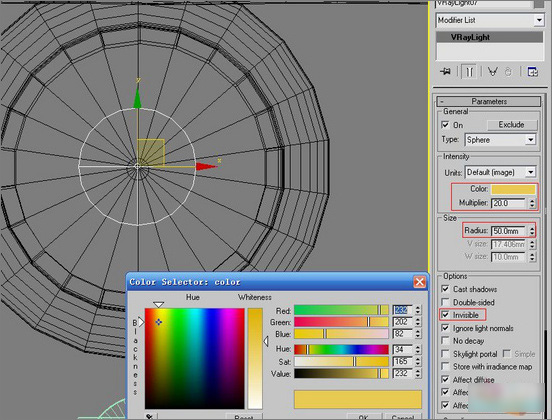Screen dimensions: 552x420
Task: Open the Type dropdown showing Sphere
Action: pos(531,140)
